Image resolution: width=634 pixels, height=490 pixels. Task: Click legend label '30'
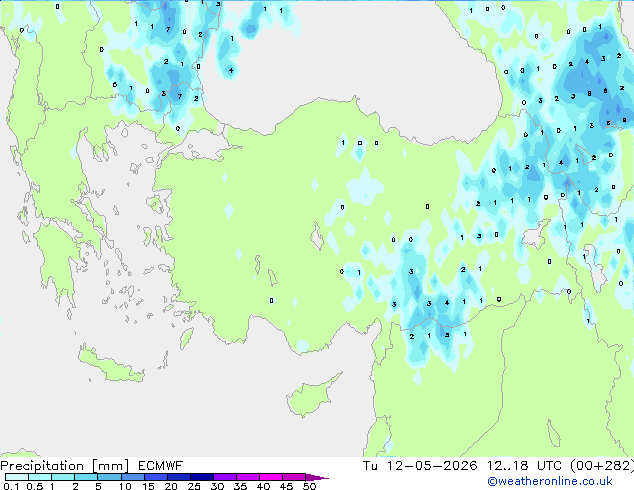coord(217,486)
